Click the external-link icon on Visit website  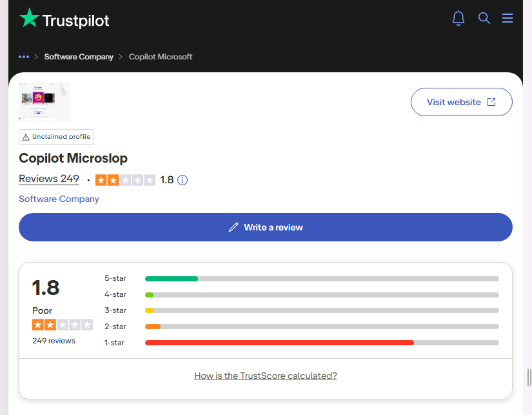(491, 102)
